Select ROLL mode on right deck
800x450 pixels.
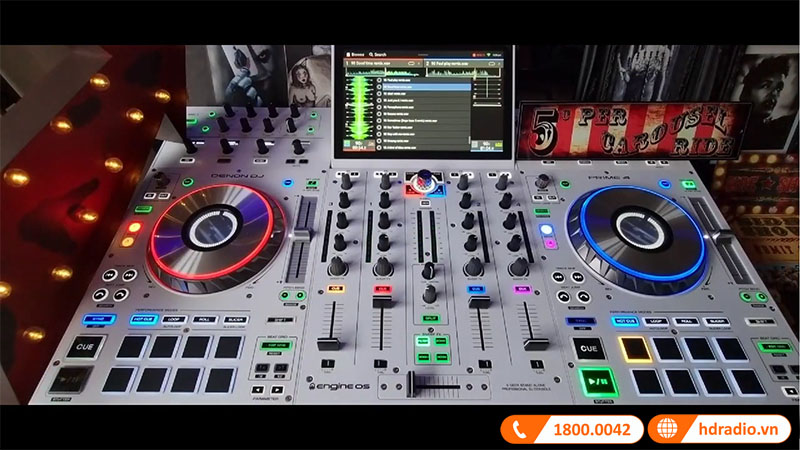(x=686, y=322)
